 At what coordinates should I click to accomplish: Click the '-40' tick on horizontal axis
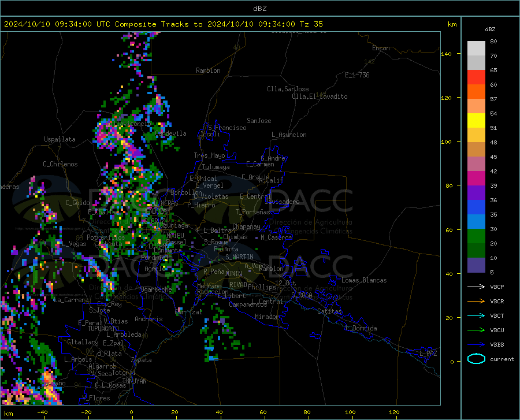coord(42,412)
